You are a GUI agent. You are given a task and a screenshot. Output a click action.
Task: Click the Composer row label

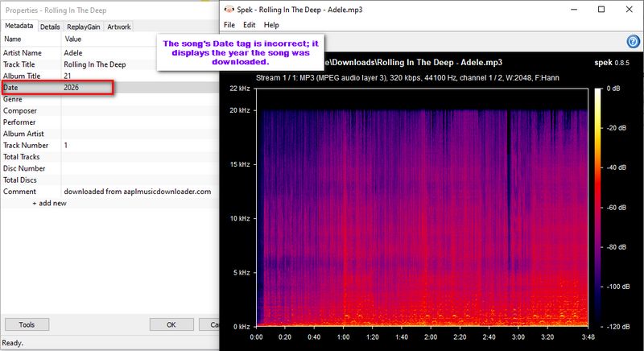click(x=19, y=111)
